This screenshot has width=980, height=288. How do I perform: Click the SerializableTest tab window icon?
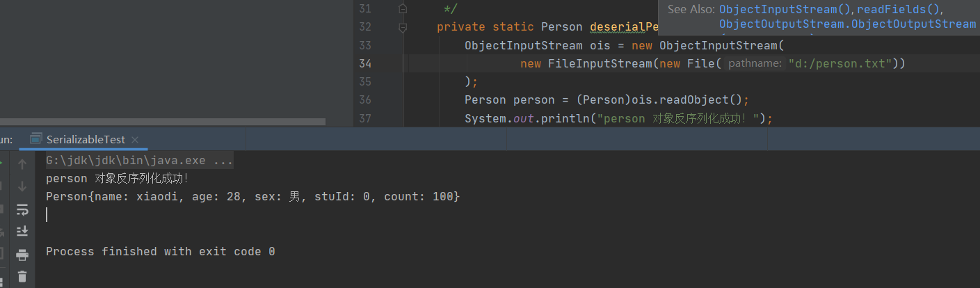click(x=36, y=139)
